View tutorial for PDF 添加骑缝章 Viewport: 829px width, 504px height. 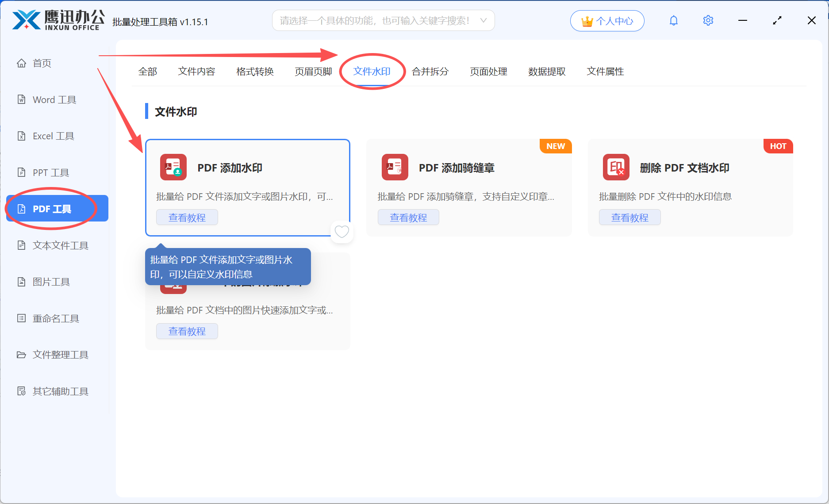pos(408,218)
